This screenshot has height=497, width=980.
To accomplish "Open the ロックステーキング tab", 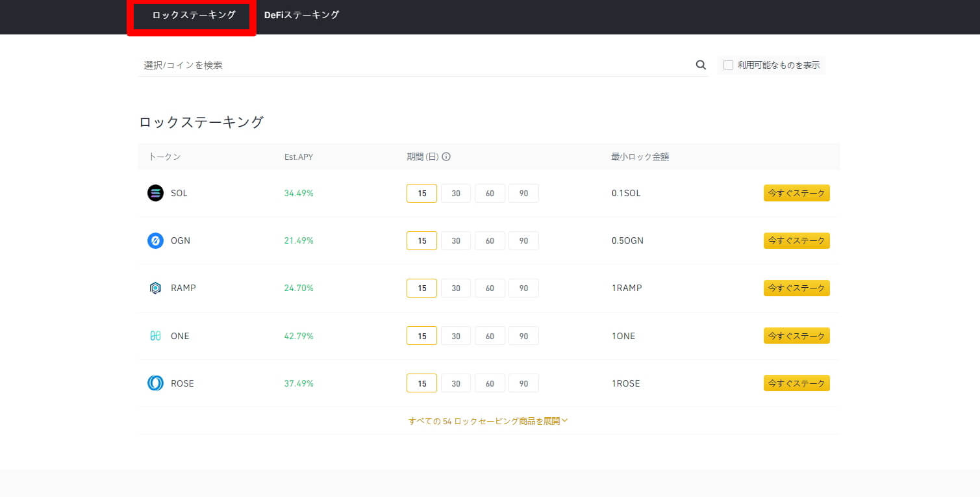I will coord(194,15).
